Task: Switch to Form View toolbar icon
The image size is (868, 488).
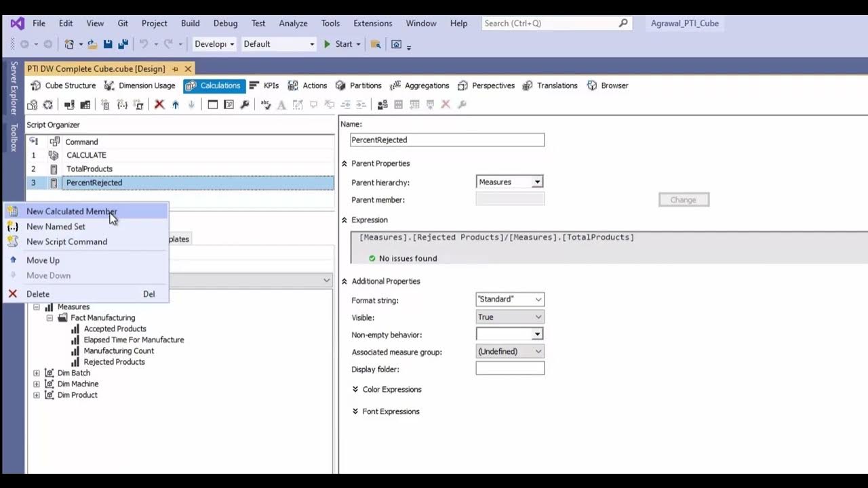Action: coord(212,104)
